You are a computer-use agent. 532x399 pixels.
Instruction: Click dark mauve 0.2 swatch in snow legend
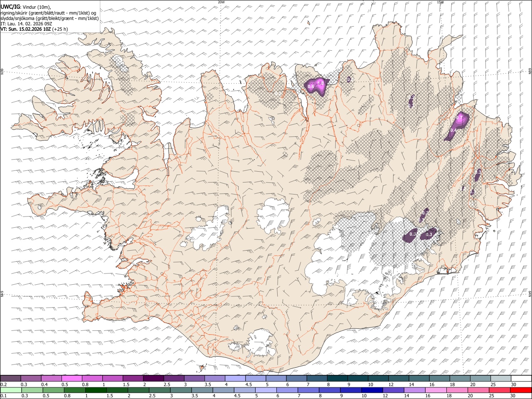click(11, 378)
